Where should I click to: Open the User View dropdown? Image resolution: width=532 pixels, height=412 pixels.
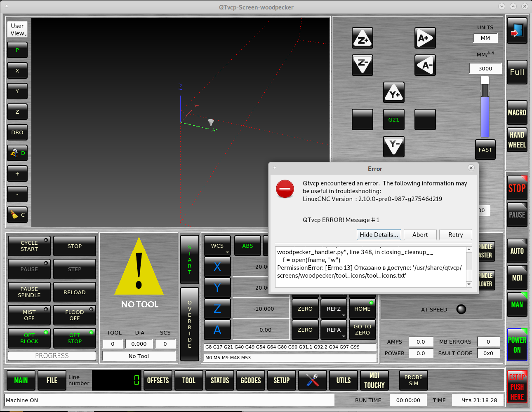(17, 29)
